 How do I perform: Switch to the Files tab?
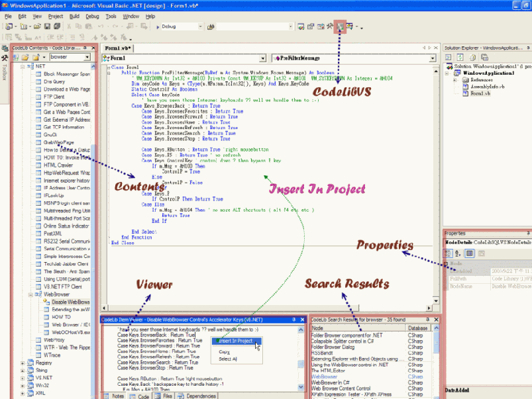tap(164, 396)
